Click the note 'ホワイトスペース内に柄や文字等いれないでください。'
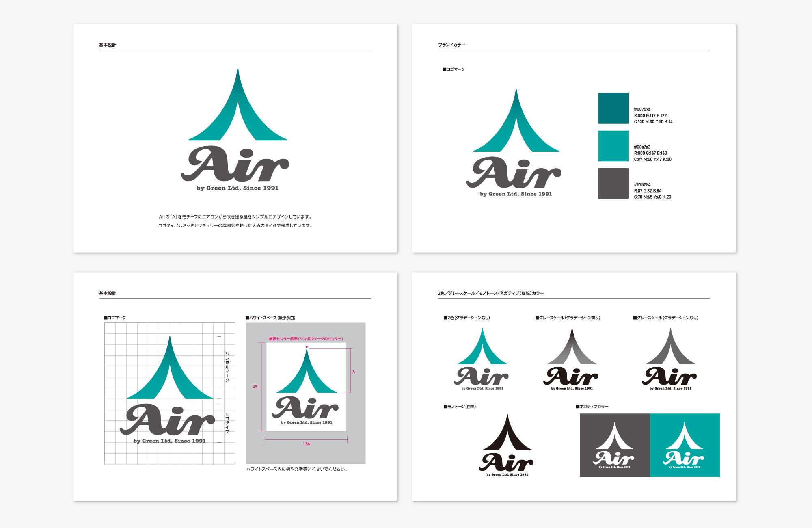 coord(297,469)
